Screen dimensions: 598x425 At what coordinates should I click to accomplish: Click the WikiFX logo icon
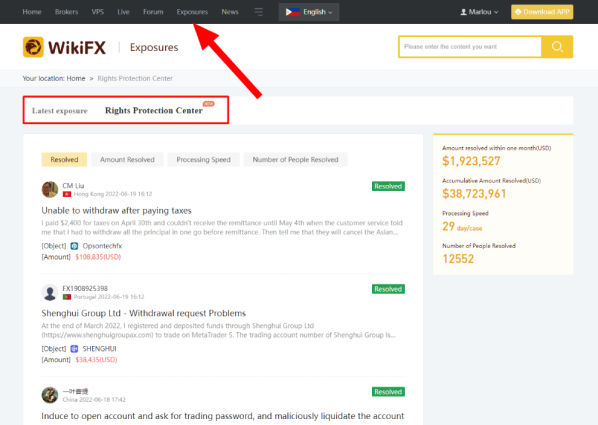click(x=33, y=47)
